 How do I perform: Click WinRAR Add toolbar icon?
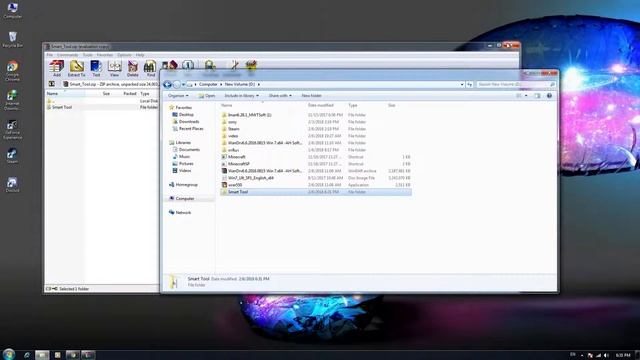[56, 68]
